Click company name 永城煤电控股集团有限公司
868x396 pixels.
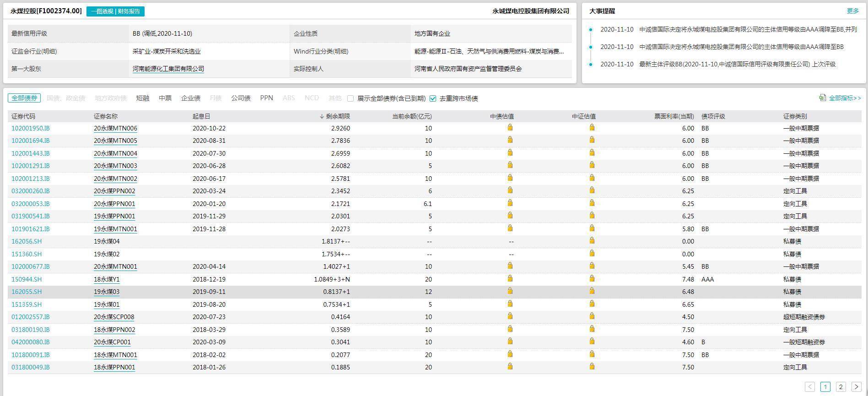(531, 11)
